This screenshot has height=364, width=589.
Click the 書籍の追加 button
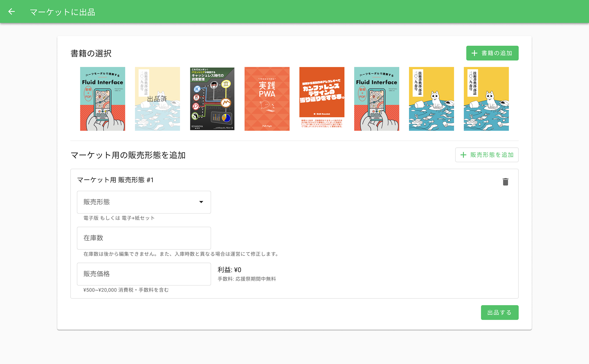pyautogui.click(x=492, y=53)
